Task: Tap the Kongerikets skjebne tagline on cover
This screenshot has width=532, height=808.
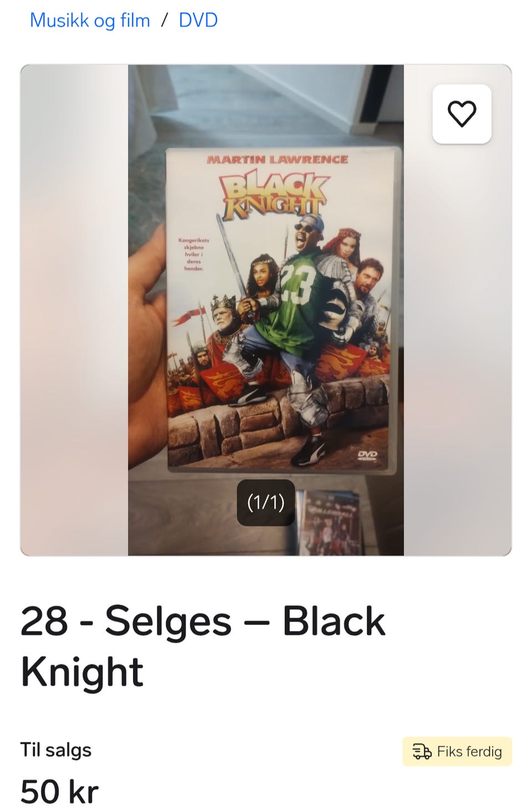Action: (193, 254)
